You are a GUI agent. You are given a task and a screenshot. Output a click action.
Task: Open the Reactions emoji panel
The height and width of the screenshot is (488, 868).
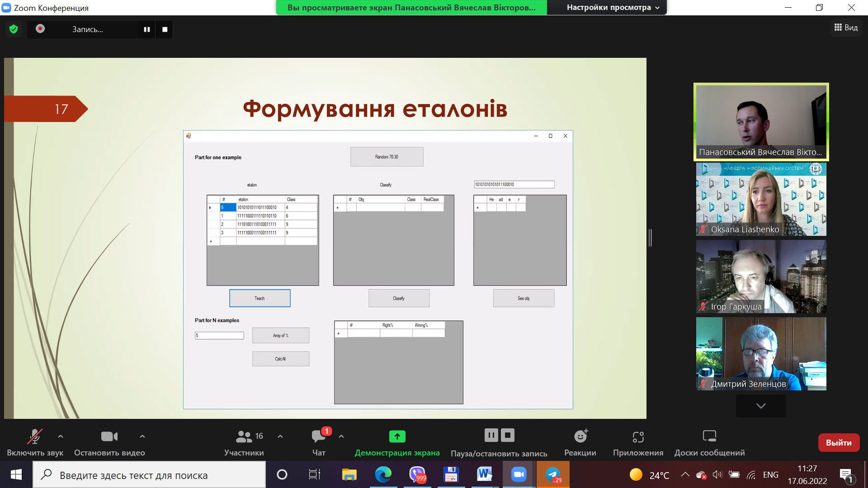pos(580,442)
